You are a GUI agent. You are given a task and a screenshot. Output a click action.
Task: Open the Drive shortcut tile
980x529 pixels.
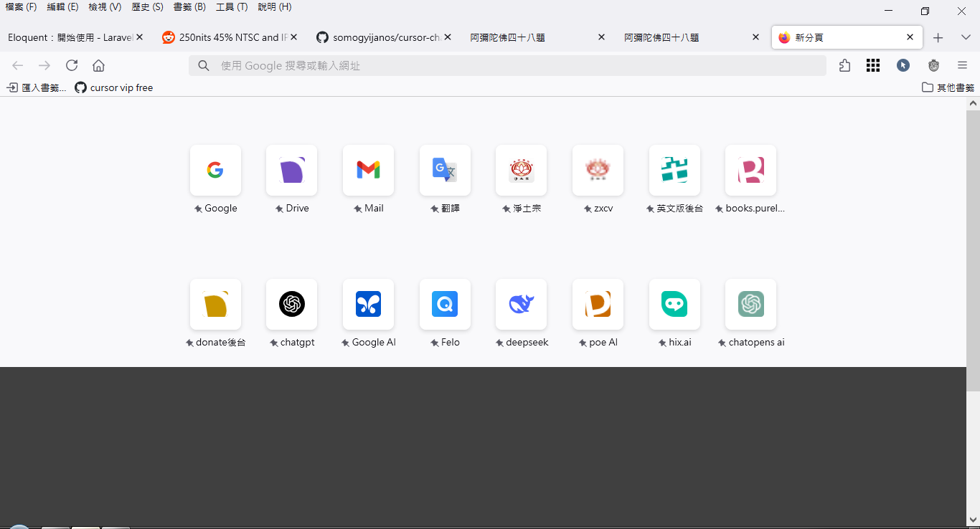pos(292,171)
